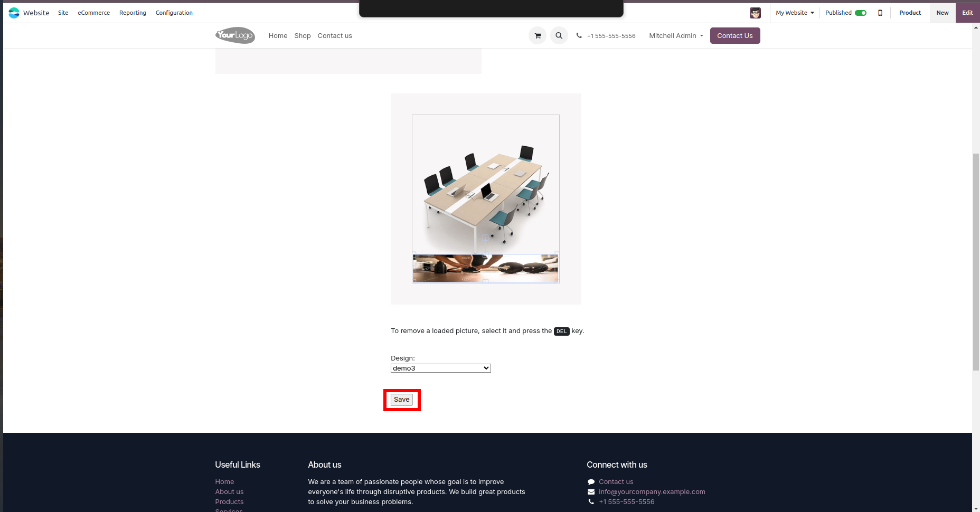Open the user avatar in top bar
The image size is (980, 512).
755,13
